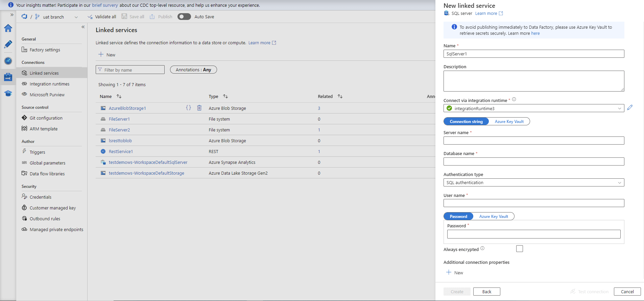Open the testdemows-WorkspaceDefaultStorage linked service
Screen dimensions: 644x301
(x=146, y=173)
